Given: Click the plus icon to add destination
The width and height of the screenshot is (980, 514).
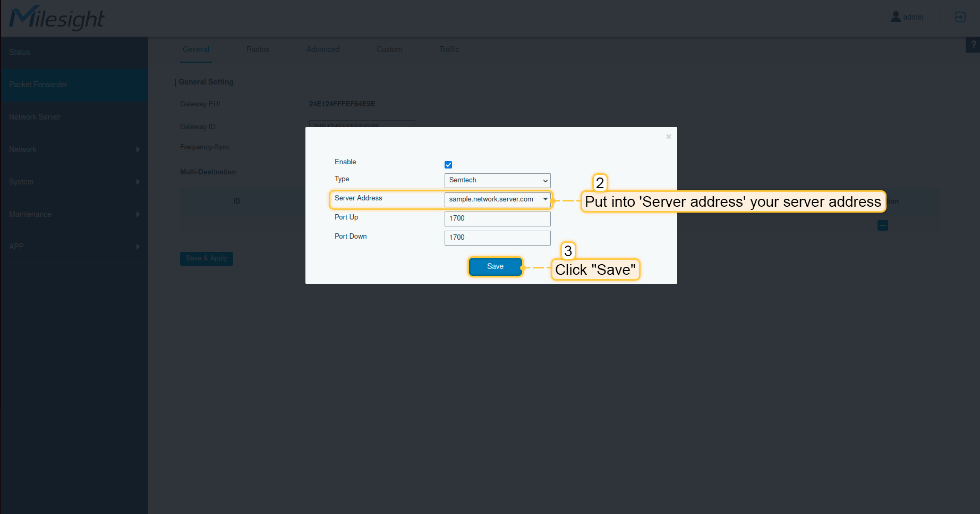Looking at the screenshot, I should 883,225.
